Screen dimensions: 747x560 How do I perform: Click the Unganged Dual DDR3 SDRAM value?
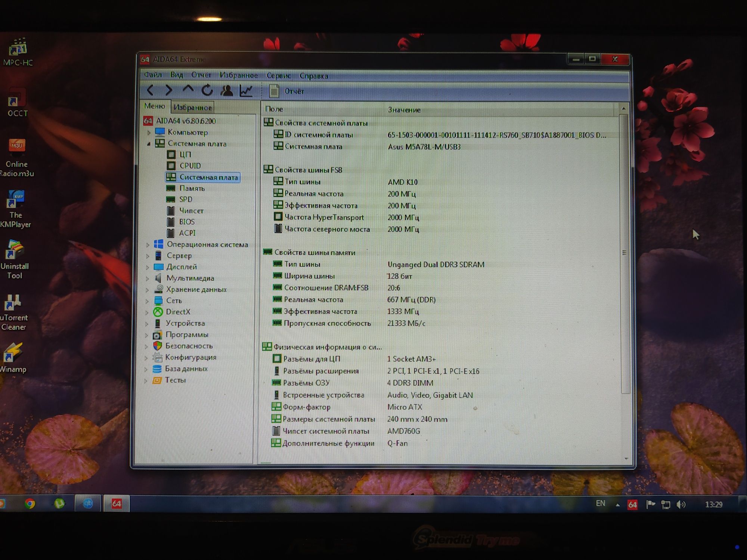436,264
